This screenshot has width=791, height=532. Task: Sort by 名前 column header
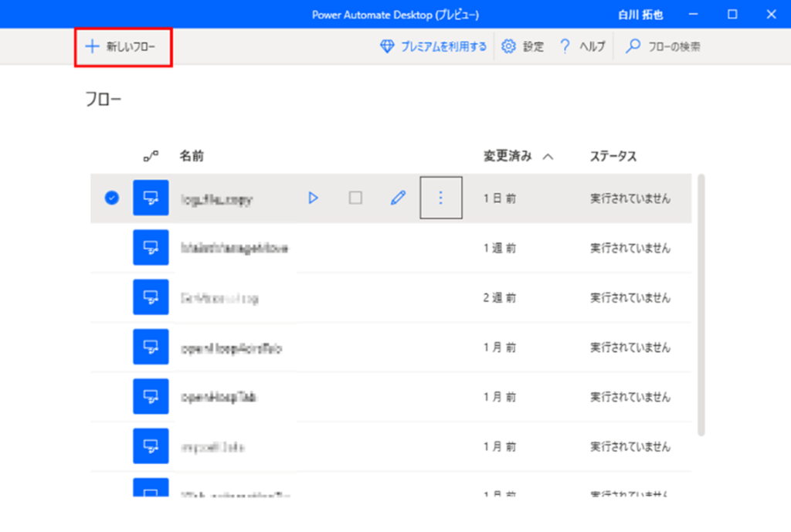coord(192,156)
